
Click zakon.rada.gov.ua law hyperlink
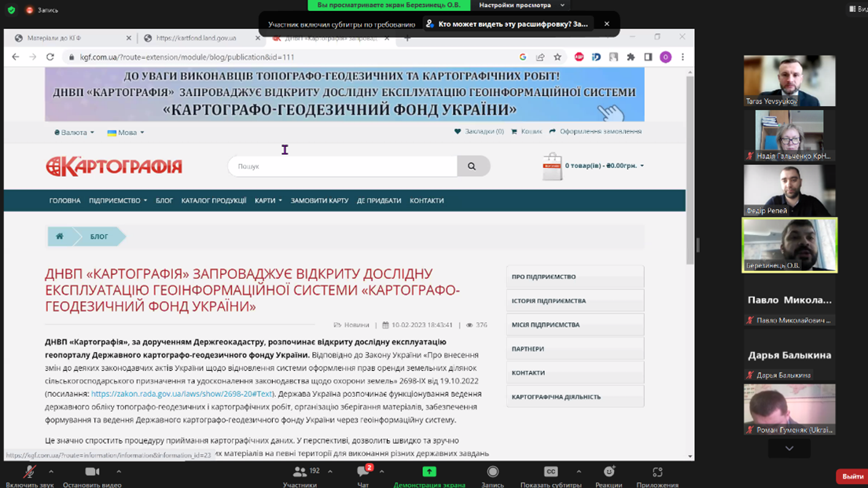pos(182,394)
